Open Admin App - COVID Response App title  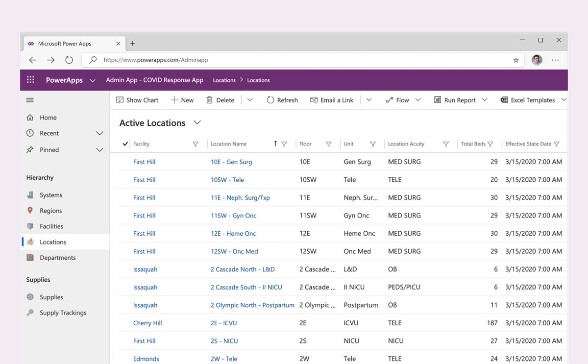(154, 80)
